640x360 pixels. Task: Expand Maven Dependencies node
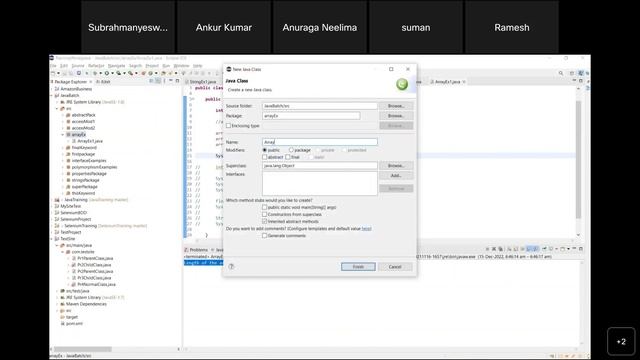click(x=57, y=304)
